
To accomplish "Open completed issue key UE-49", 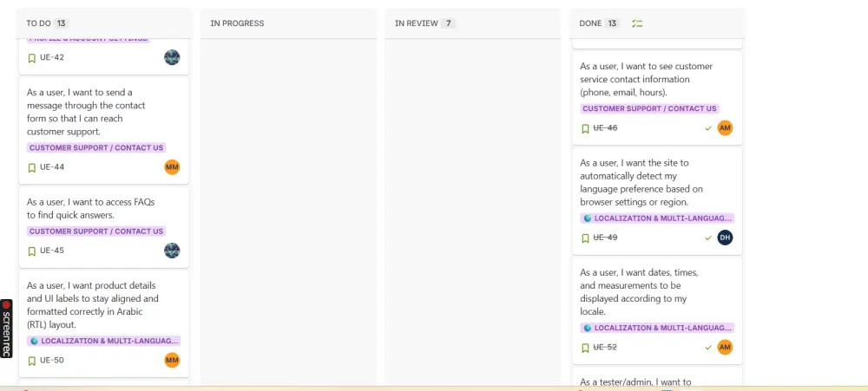I will pyautogui.click(x=606, y=238).
